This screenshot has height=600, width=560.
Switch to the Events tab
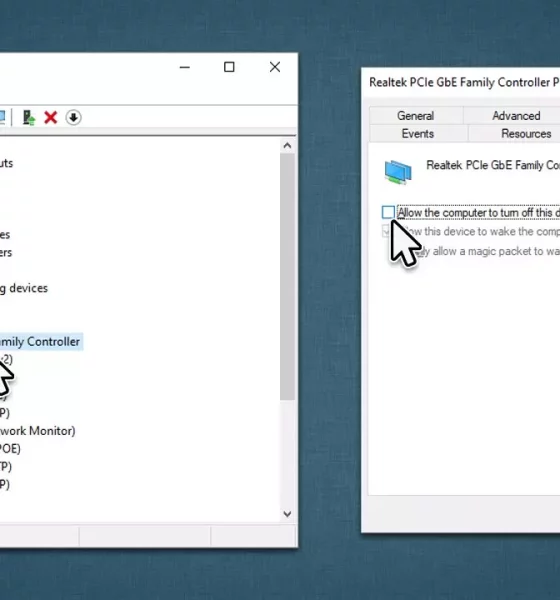pos(418,134)
